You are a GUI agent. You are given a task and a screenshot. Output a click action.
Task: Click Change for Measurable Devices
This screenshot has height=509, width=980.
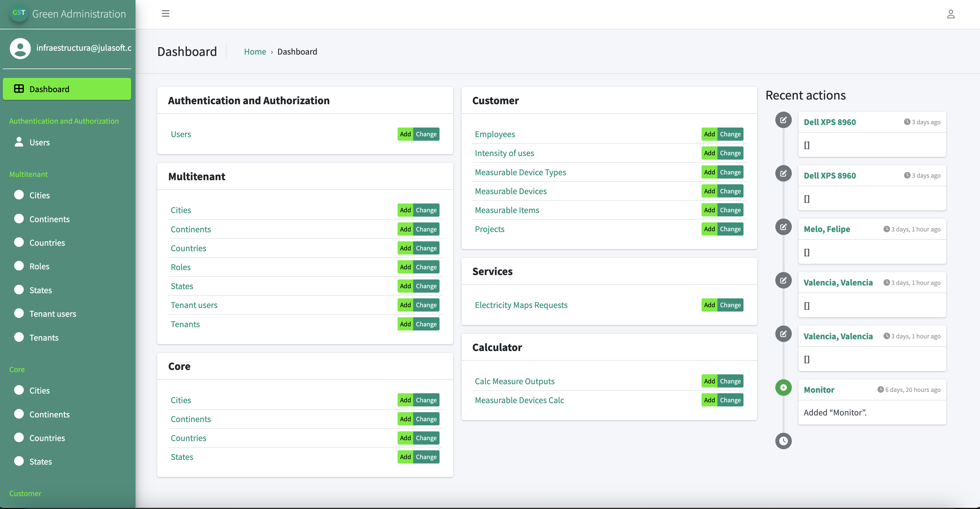point(730,191)
